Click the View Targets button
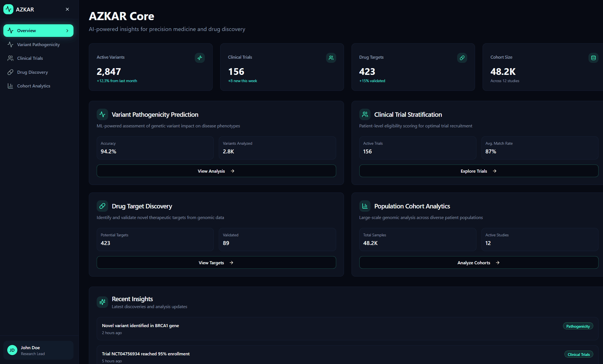Screen dimensions: 603x364 point(216,263)
